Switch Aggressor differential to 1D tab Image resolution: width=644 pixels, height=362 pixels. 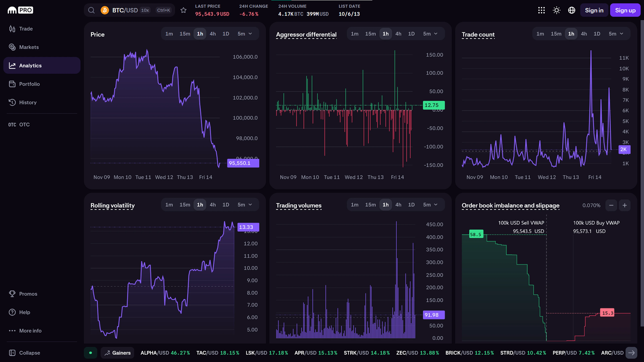(x=411, y=34)
